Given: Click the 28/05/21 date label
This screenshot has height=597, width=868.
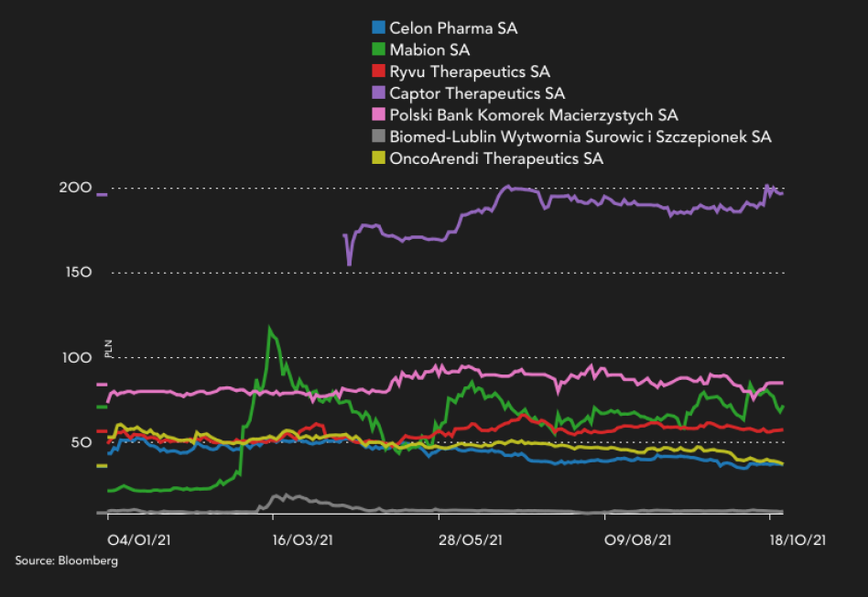Looking at the screenshot, I should (471, 540).
